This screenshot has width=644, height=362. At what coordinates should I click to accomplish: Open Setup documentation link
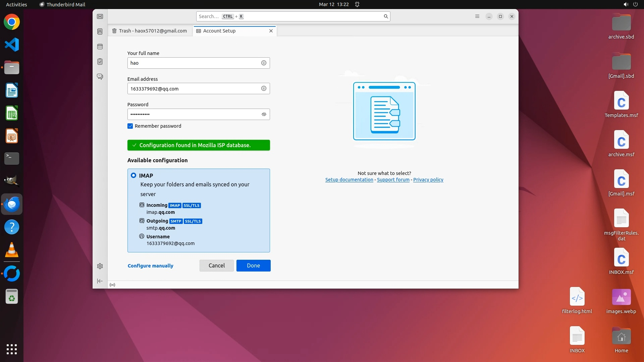(349, 180)
